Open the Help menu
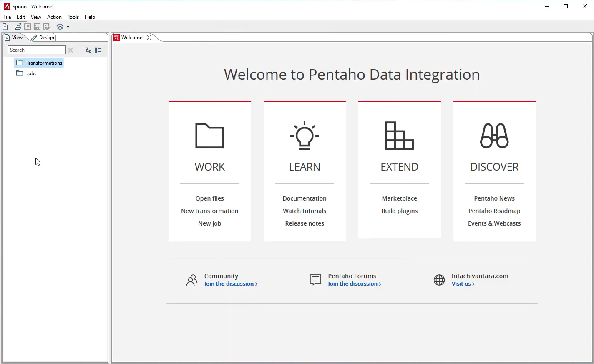 pyautogui.click(x=90, y=17)
